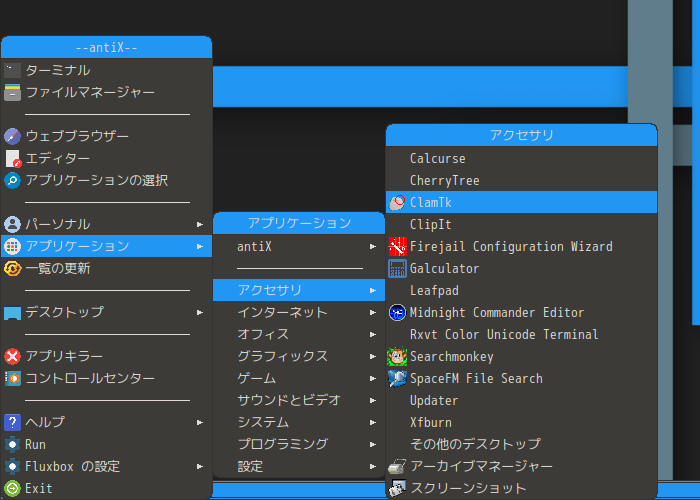Expand the ヘルプ submenu arrow
Viewport: 700px width, 500px height.
click(200, 422)
